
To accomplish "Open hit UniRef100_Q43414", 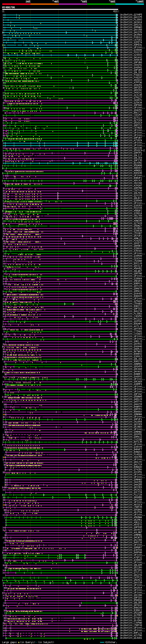I will click(131, 22).
